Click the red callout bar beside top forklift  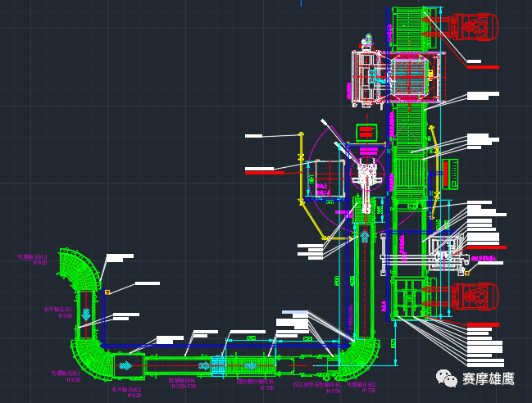(x=482, y=66)
